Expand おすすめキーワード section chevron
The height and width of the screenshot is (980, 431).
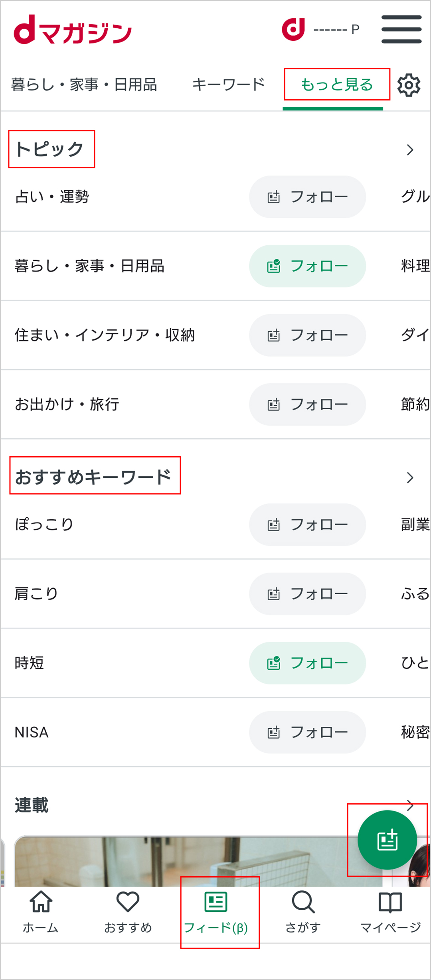[x=410, y=477]
